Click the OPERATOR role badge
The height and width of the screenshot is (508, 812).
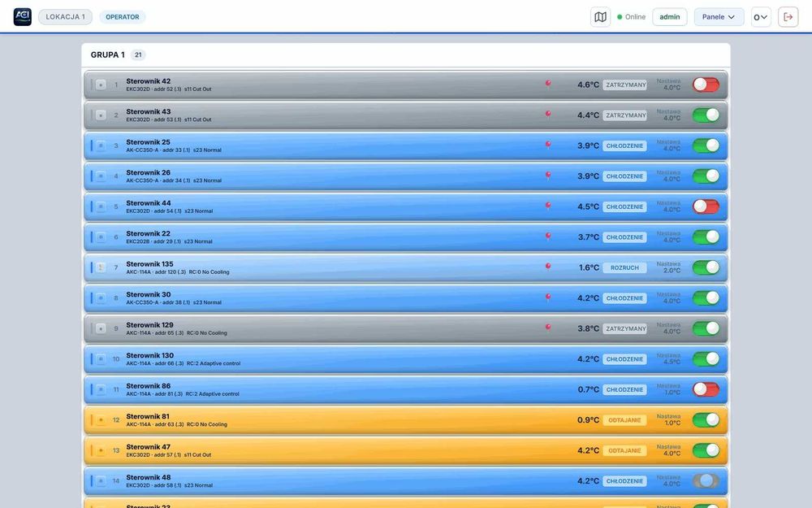point(123,16)
